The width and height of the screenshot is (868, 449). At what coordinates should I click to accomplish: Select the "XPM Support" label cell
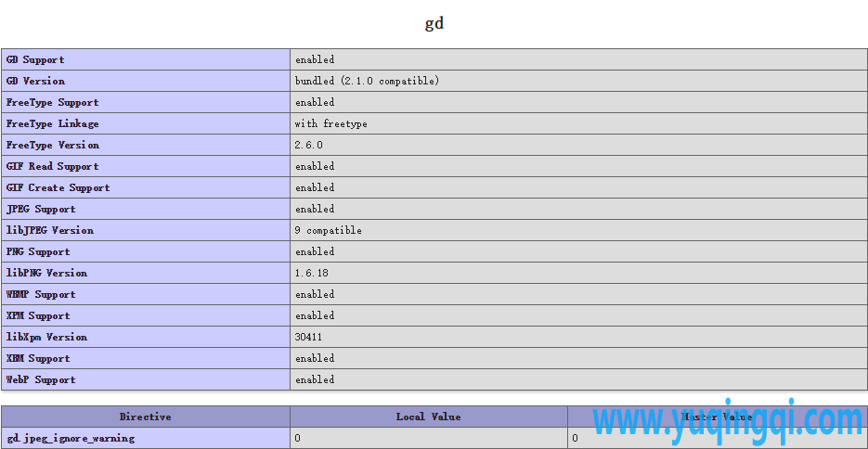[146, 315]
